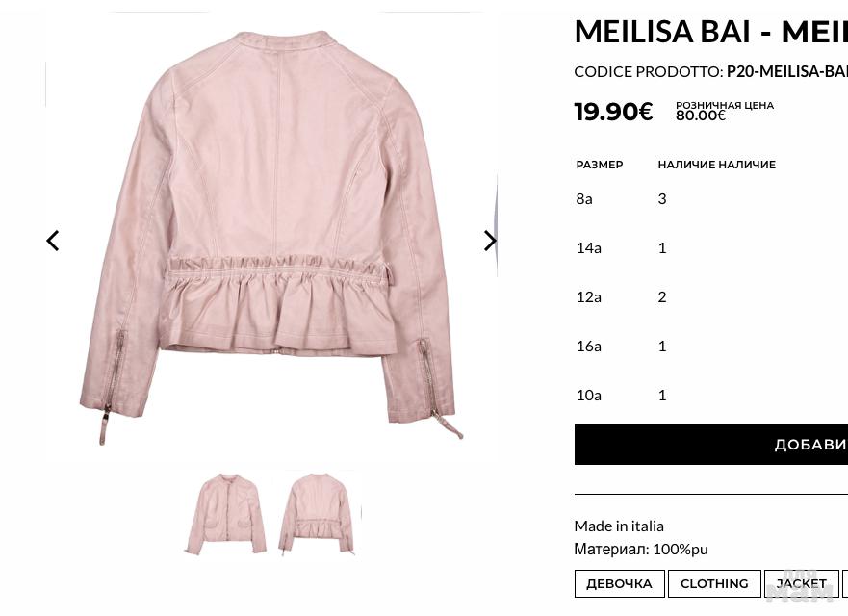Select size 14a row

(x=711, y=248)
